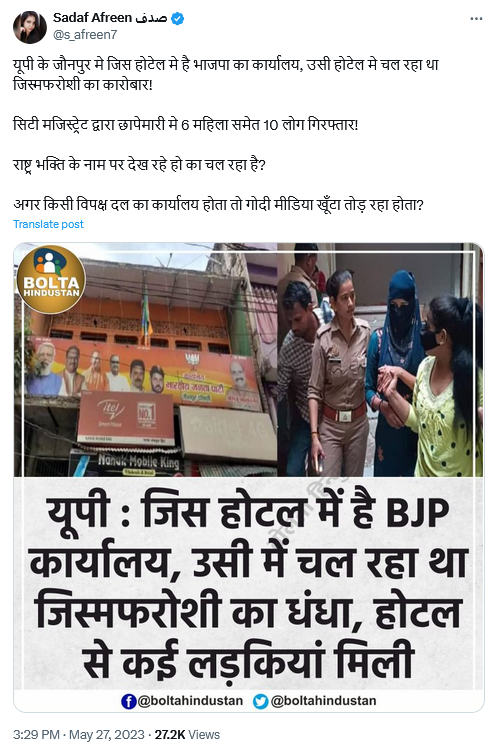Click the Hindi headline text in image

click(x=248, y=586)
